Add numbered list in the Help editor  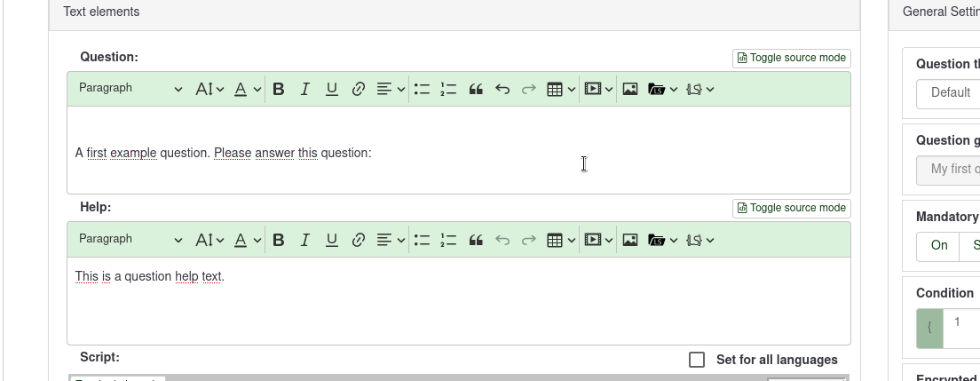pos(448,240)
